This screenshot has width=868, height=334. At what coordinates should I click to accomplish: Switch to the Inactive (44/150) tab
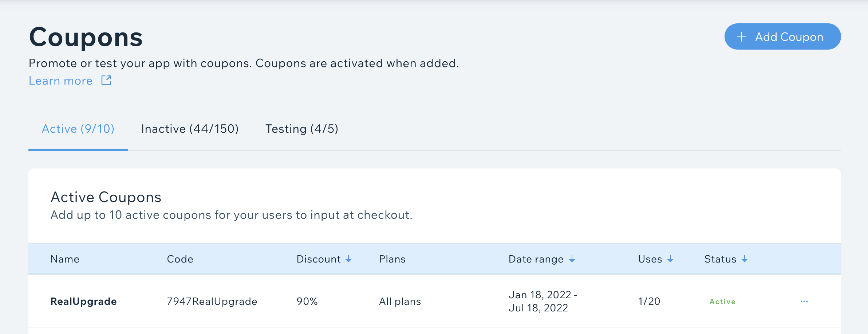click(x=190, y=129)
